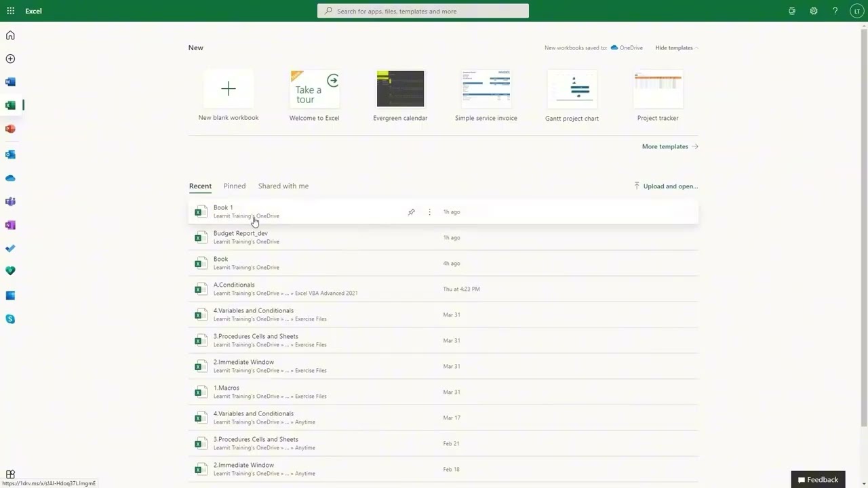Open More templates link
The width and height of the screenshot is (868, 488).
tap(670, 146)
